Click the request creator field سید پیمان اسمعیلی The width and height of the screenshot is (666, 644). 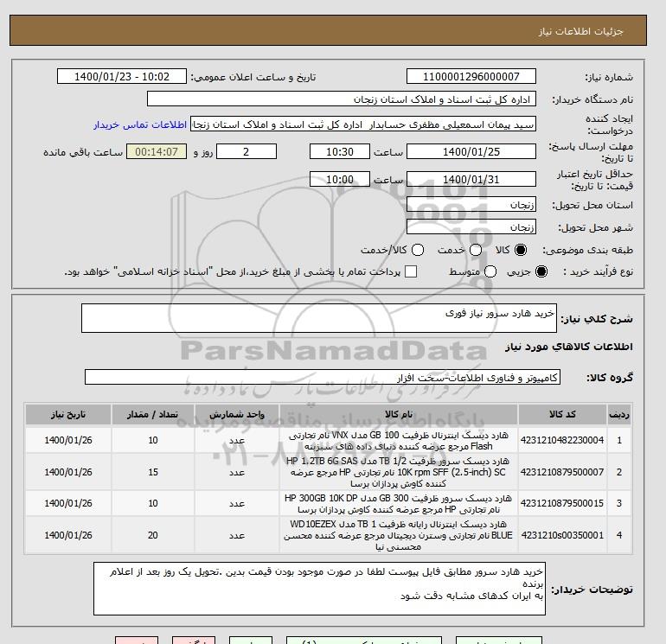point(363,124)
